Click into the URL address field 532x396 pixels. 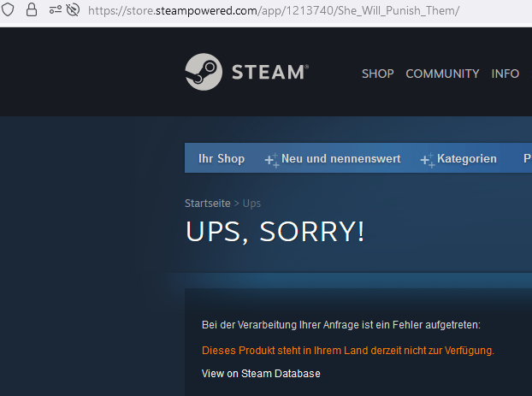pos(274,10)
